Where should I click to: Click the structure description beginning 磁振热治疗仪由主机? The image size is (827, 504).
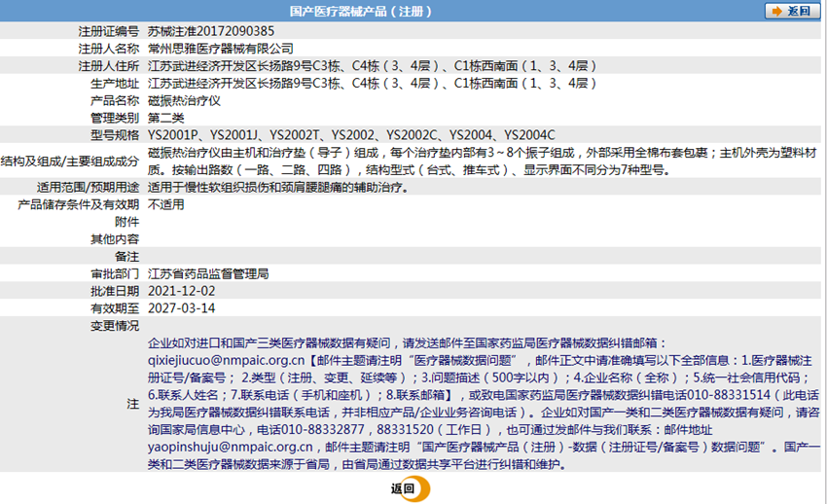[x=482, y=162]
